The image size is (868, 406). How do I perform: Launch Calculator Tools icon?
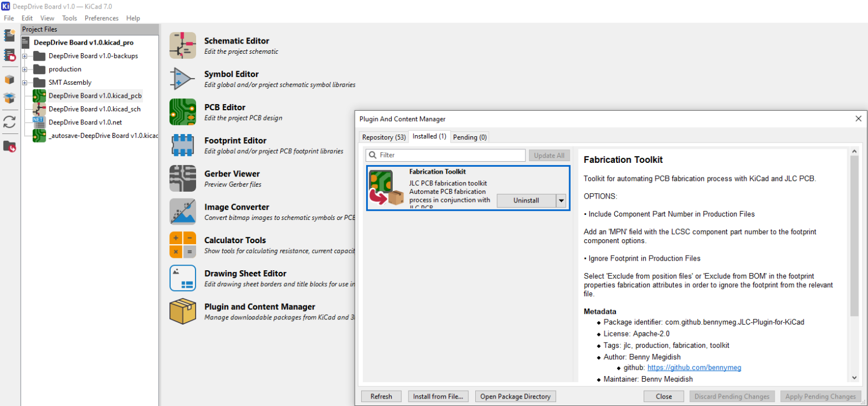click(x=183, y=245)
